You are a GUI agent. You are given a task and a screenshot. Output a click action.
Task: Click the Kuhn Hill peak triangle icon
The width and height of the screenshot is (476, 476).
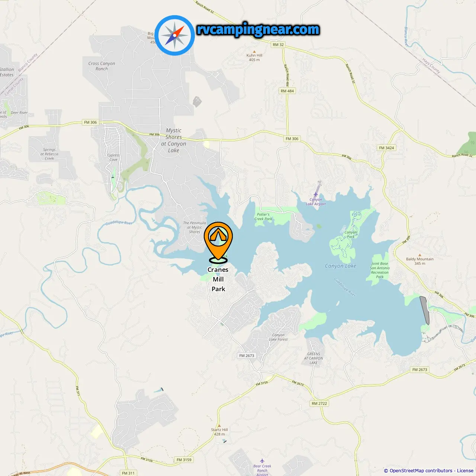pos(254,52)
